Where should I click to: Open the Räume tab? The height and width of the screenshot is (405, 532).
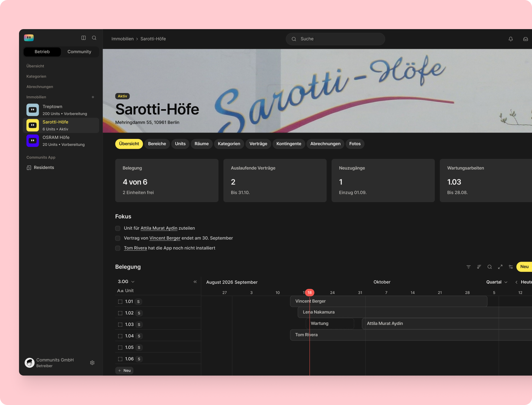[x=202, y=144]
